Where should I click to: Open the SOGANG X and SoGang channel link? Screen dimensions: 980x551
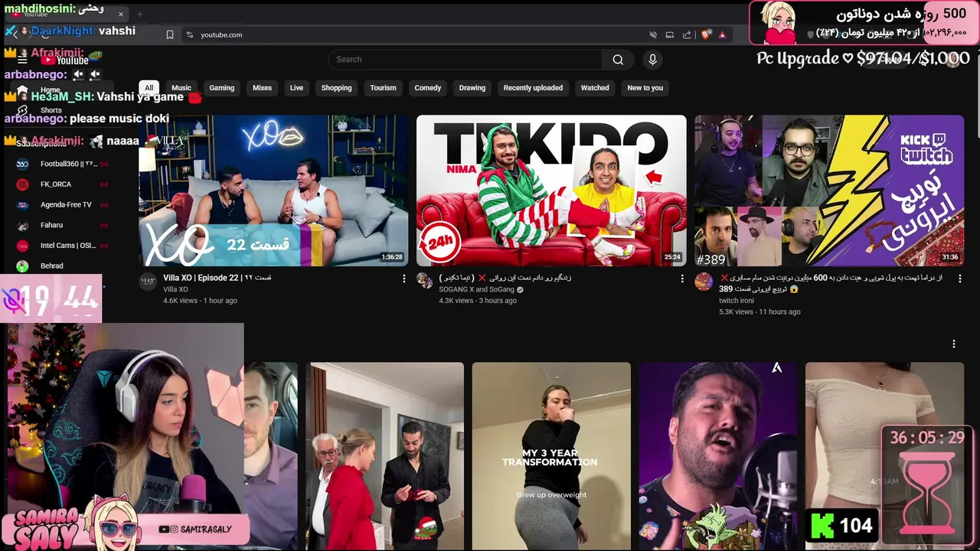pos(477,289)
